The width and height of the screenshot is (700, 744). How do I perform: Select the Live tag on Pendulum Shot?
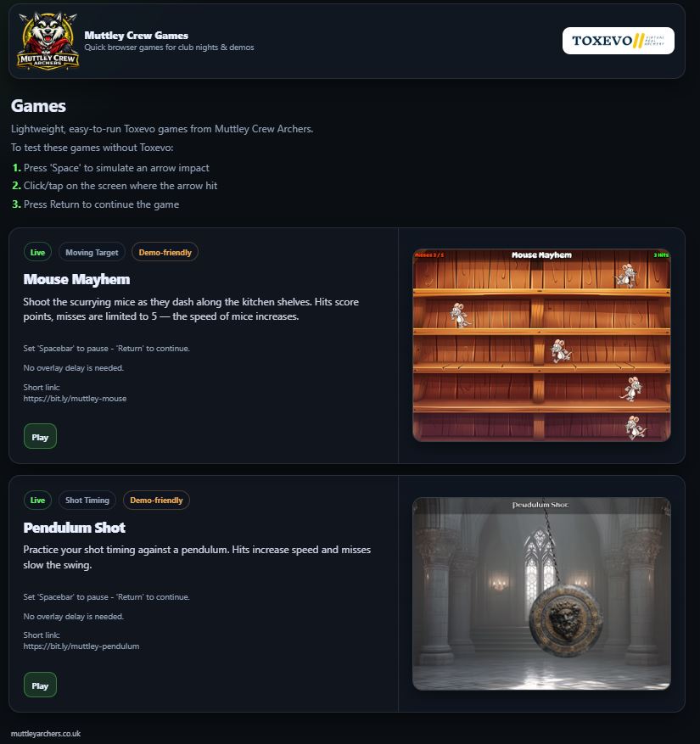pyautogui.click(x=37, y=501)
